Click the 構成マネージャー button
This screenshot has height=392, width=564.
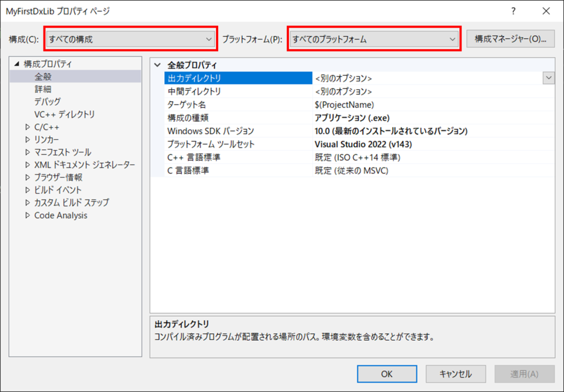[x=510, y=39]
